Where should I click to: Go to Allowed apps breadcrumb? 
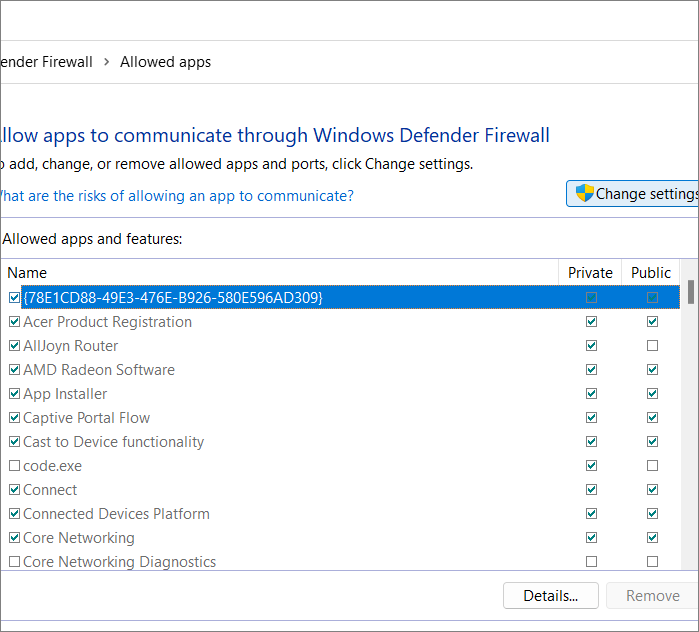[x=165, y=62]
